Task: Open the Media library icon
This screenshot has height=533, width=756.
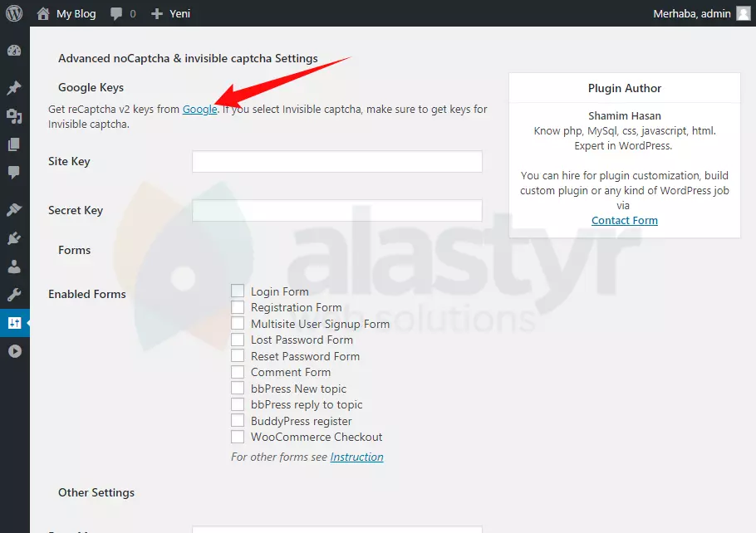Action: click(14, 116)
